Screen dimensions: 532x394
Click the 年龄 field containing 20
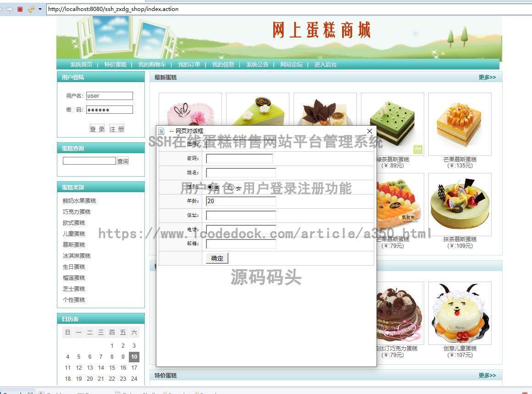241,201
